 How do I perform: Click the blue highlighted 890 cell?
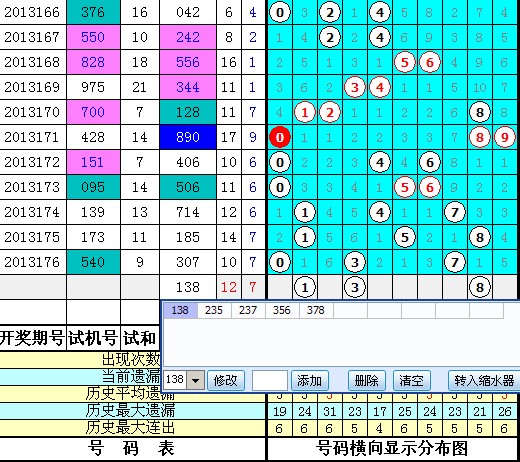pos(188,137)
